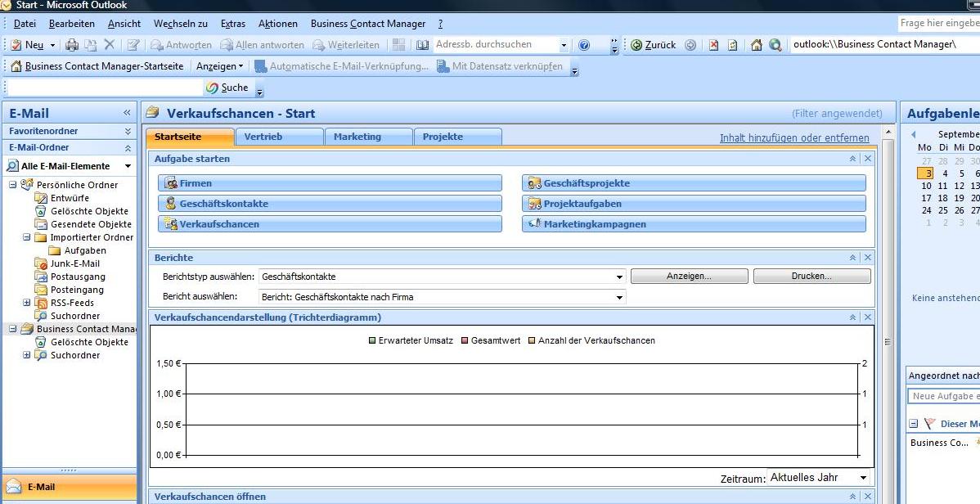Click the E-Mail navigation pane button

[x=69, y=487]
